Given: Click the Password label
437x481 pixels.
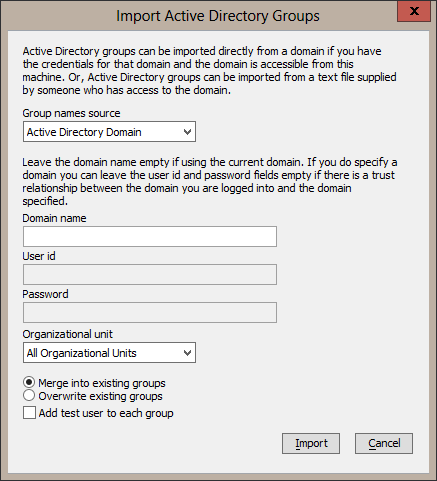Looking at the screenshot, I should [45, 294].
